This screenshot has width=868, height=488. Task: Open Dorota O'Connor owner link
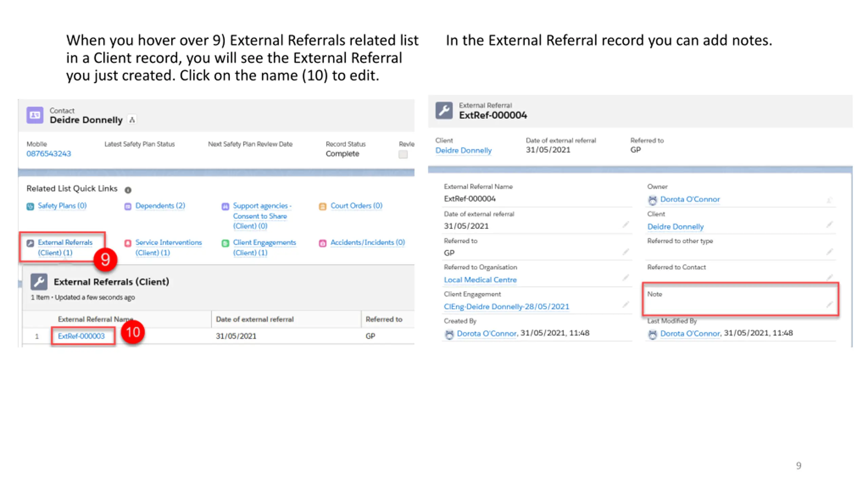tap(690, 199)
